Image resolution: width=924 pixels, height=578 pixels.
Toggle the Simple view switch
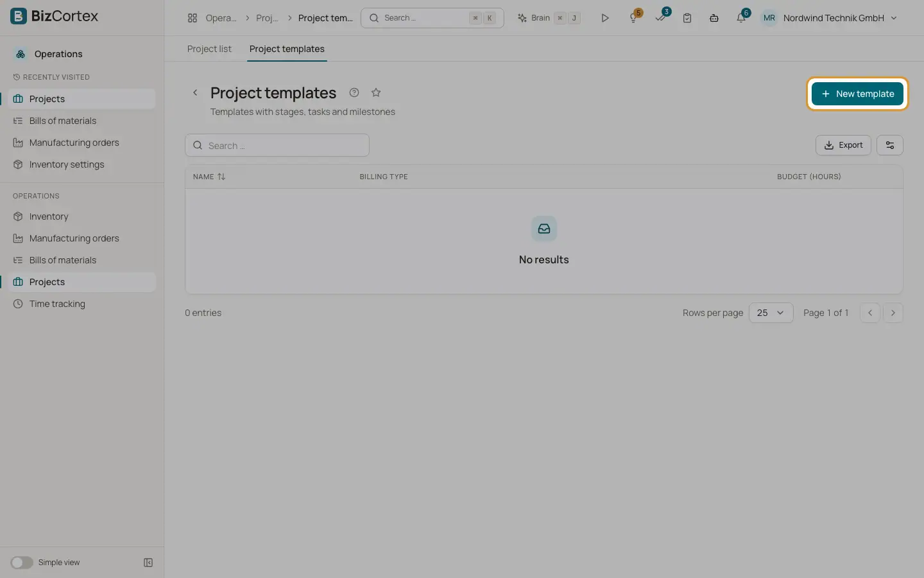click(22, 563)
